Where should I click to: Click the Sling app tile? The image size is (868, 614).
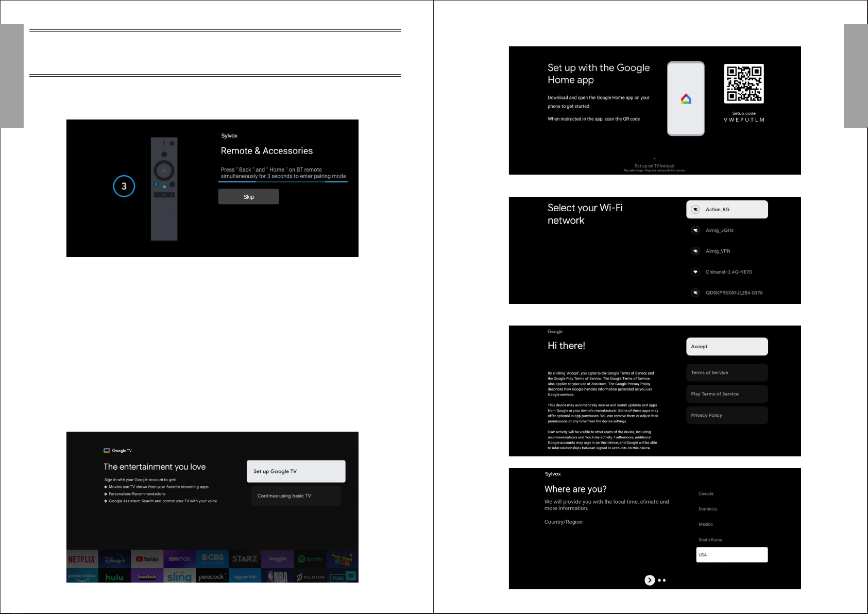179,576
